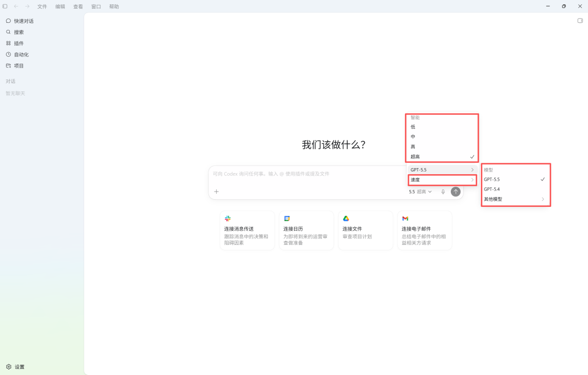Select 中 intelligence level

[x=442, y=137]
